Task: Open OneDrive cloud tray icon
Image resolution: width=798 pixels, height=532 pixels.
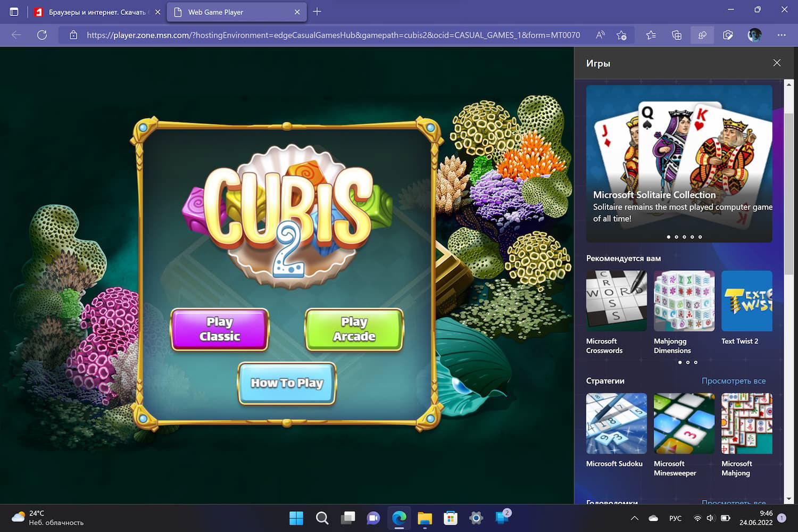Action: [654, 518]
